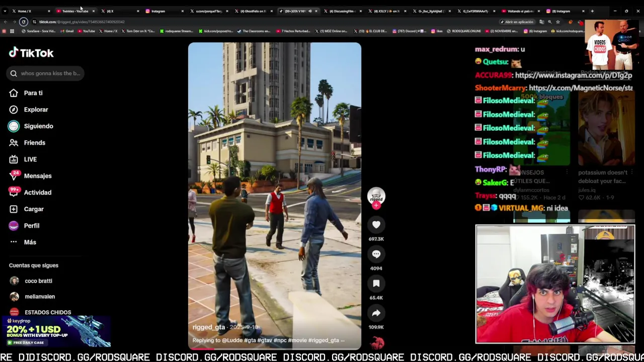644x362 pixels.
Task: Reload the page in browser
Action: (x=23, y=22)
